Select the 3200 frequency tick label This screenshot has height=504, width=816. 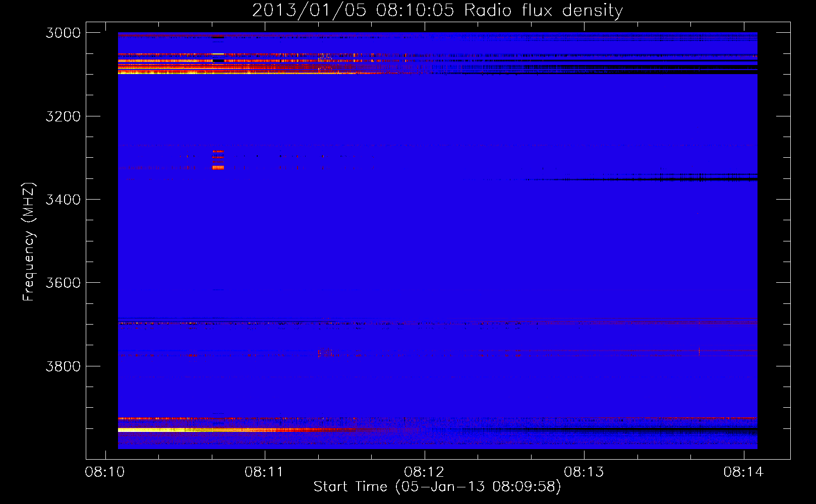tap(63, 116)
